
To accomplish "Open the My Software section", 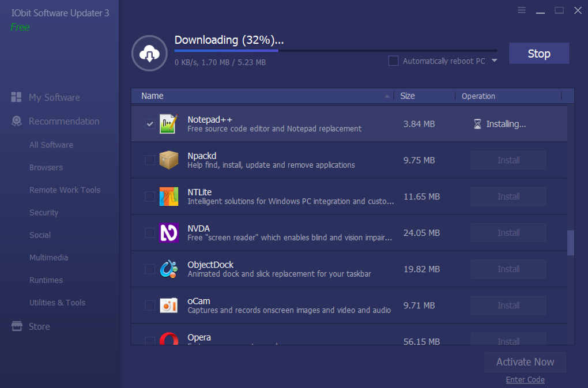I will click(54, 97).
